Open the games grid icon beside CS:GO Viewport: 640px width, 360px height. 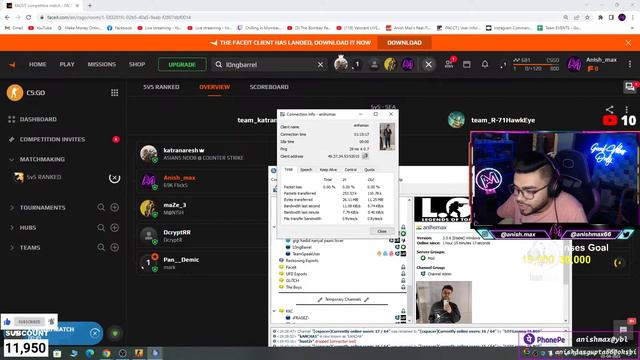[x=115, y=93]
